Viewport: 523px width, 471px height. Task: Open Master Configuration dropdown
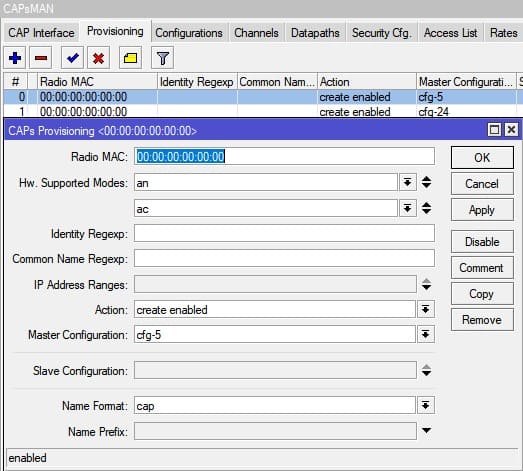tap(426, 334)
